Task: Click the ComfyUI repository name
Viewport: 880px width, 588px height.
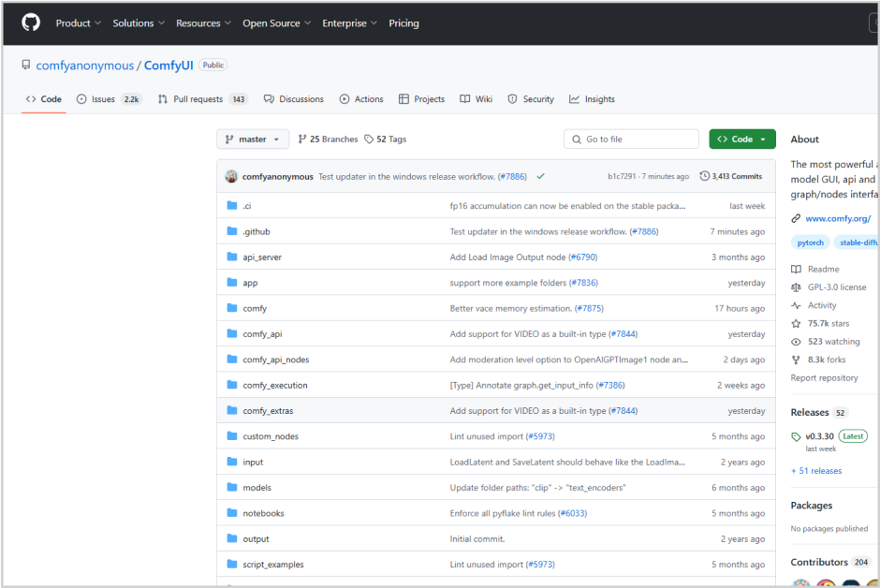Action: (169, 66)
